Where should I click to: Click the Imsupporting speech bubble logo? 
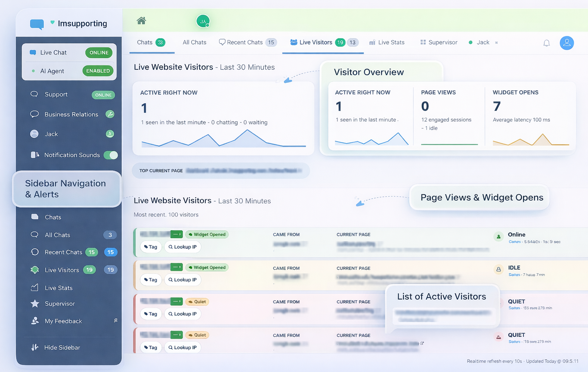tap(36, 23)
